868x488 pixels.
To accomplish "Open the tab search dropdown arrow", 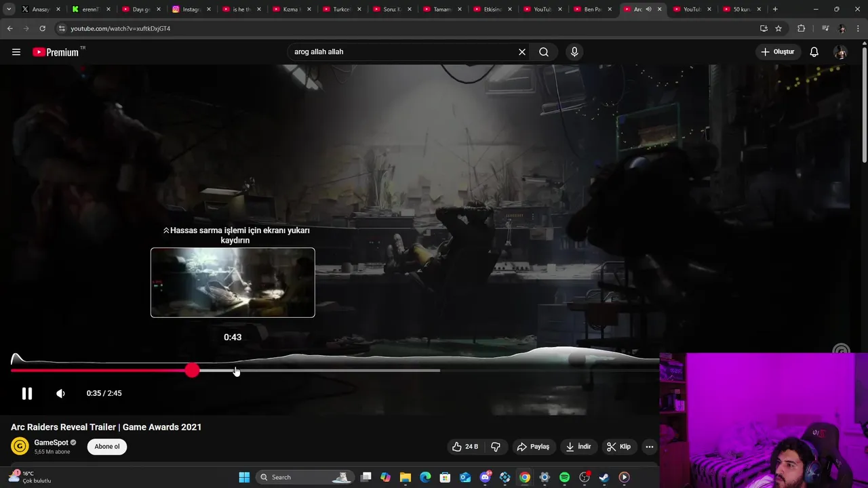I will pyautogui.click(x=9, y=9).
